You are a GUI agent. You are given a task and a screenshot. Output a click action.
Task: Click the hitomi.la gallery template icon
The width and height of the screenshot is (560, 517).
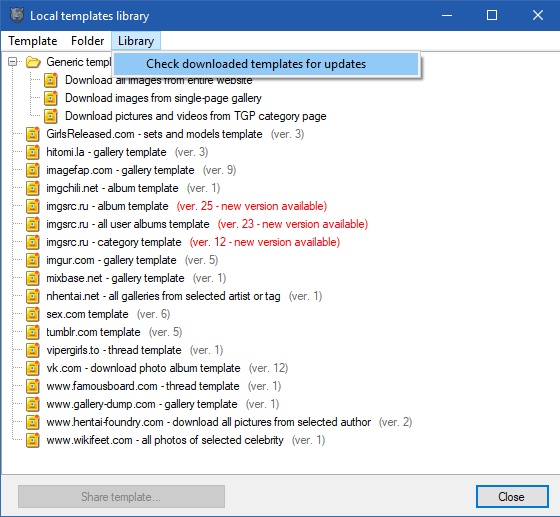(x=32, y=152)
